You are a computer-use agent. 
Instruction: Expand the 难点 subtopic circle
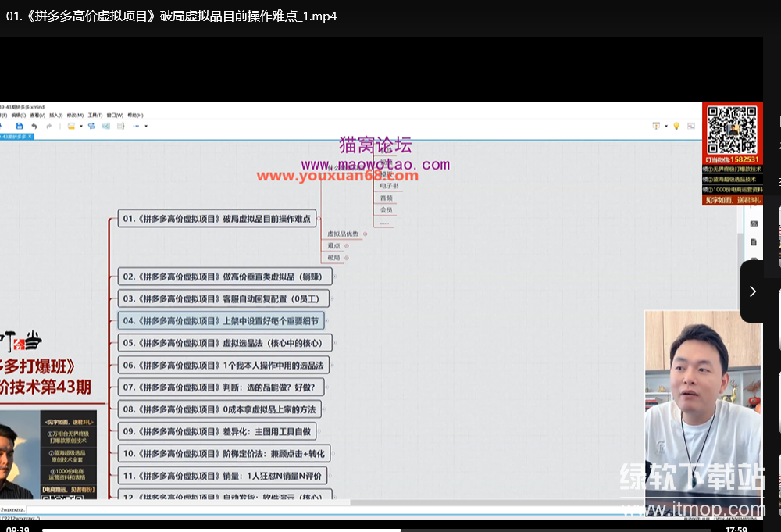pos(347,245)
